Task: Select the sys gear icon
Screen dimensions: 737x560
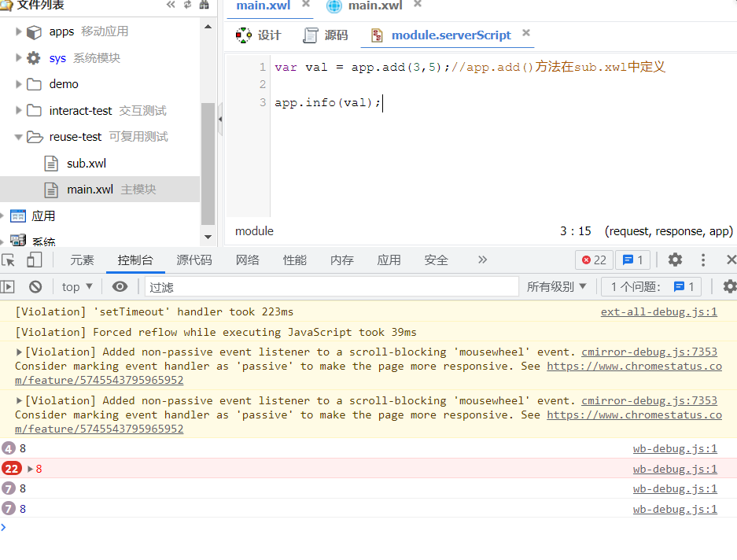Action: tap(34, 58)
